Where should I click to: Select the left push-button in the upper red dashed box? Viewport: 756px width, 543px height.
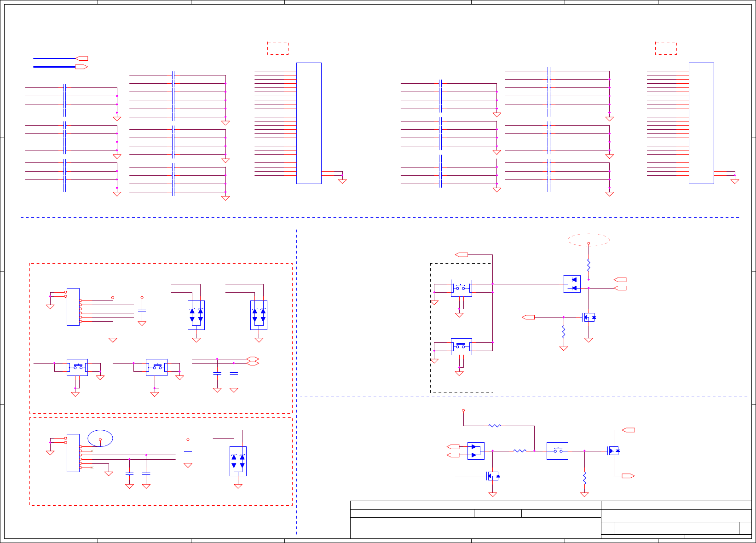click(x=77, y=367)
